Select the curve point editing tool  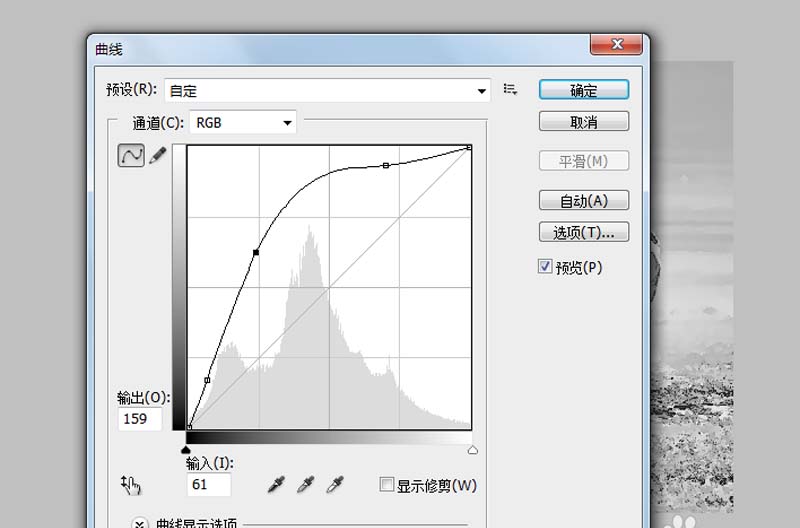click(x=131, y=155)
